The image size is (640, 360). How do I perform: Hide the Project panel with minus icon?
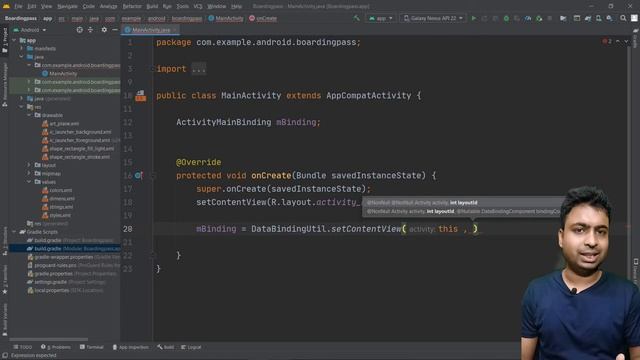click(x=115, y=30)
